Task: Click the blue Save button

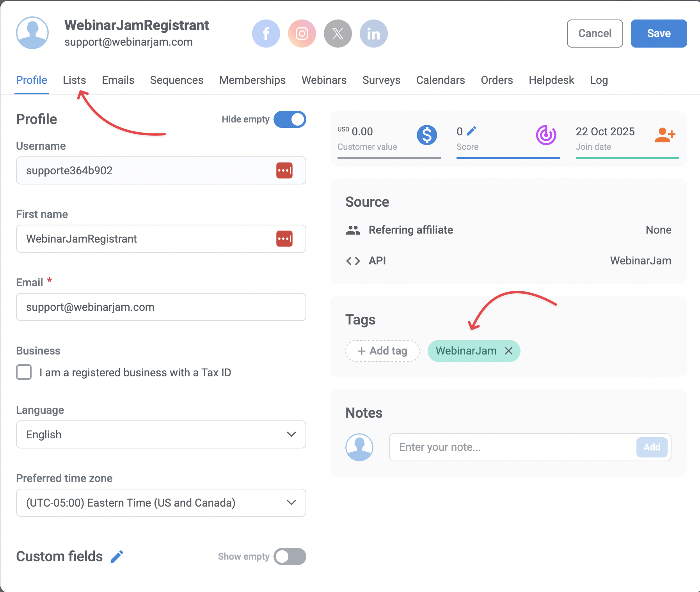Action: (659, 34)
